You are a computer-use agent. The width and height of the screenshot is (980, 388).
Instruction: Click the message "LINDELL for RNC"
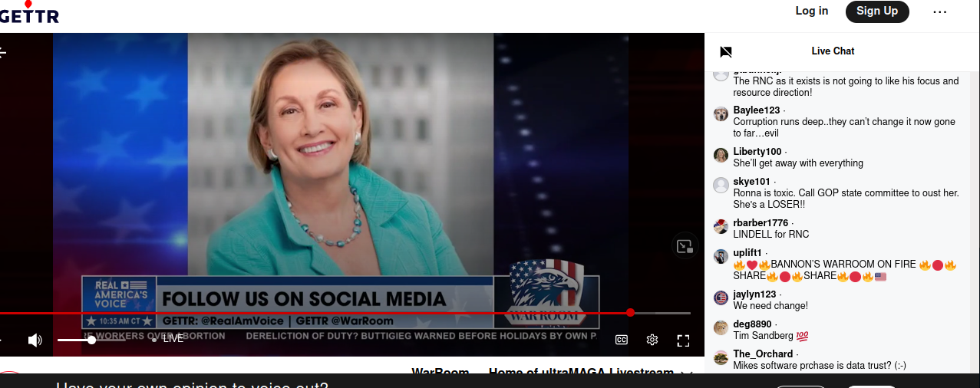[x=771, y=235]
